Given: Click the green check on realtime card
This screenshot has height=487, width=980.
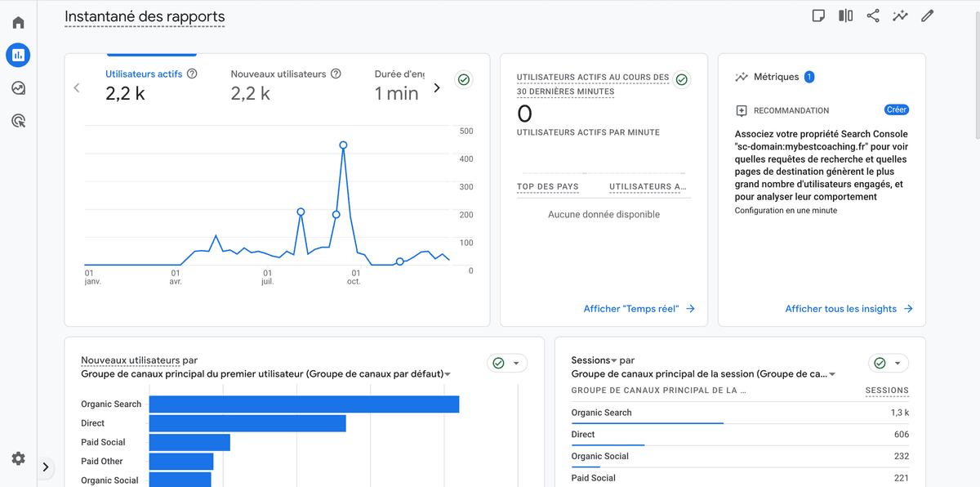Looking at the screenshot, I should pyautogui.click(x=681, y=80).
